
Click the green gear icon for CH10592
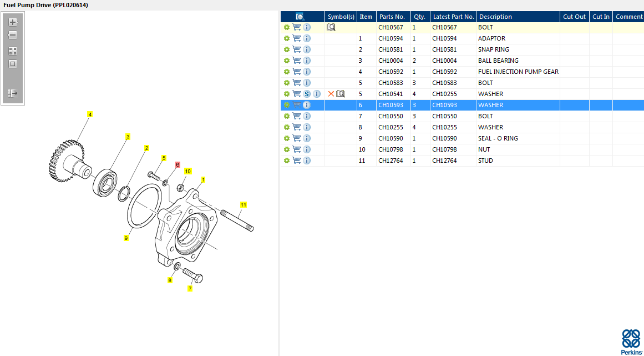pyautogui.click(x=287, y=72)
